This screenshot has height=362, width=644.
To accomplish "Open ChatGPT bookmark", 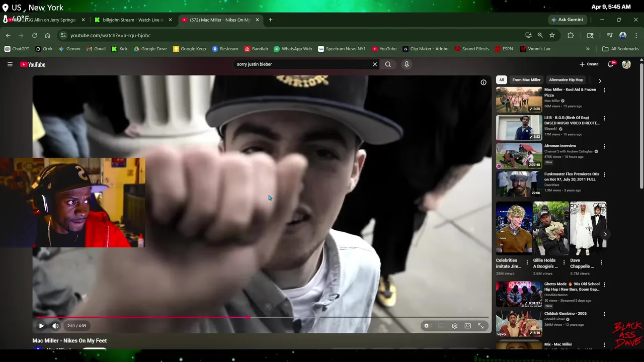I will tap(17, 49).
